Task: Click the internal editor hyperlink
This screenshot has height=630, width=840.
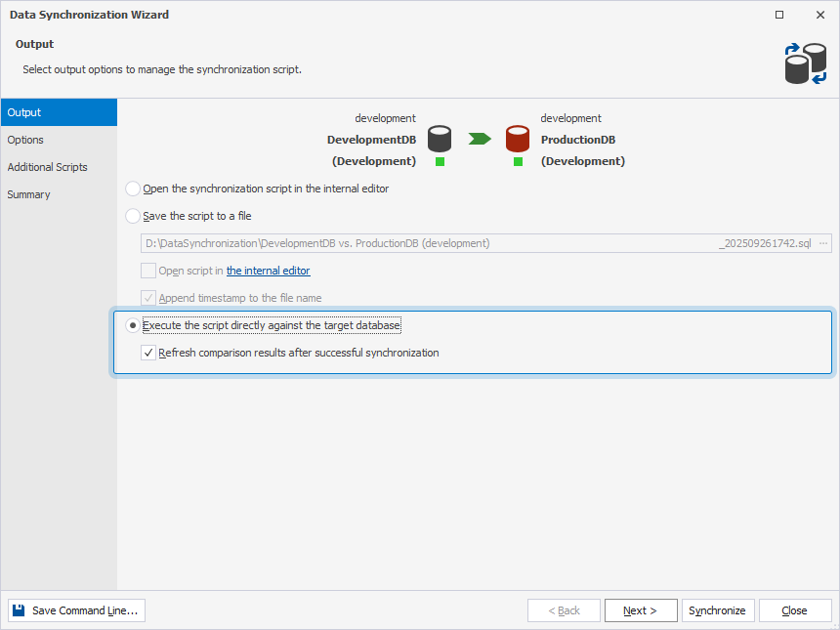Action: pos(268,271)
